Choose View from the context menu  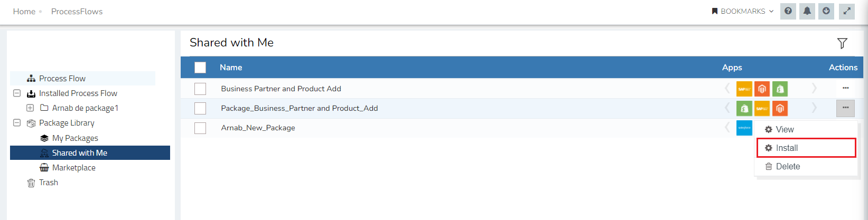[x=785, y=130]
